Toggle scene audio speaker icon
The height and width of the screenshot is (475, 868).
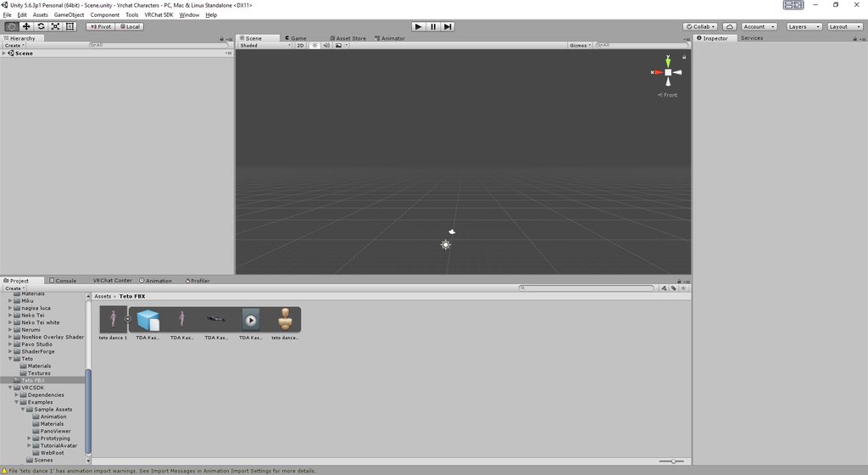[326, 46]
